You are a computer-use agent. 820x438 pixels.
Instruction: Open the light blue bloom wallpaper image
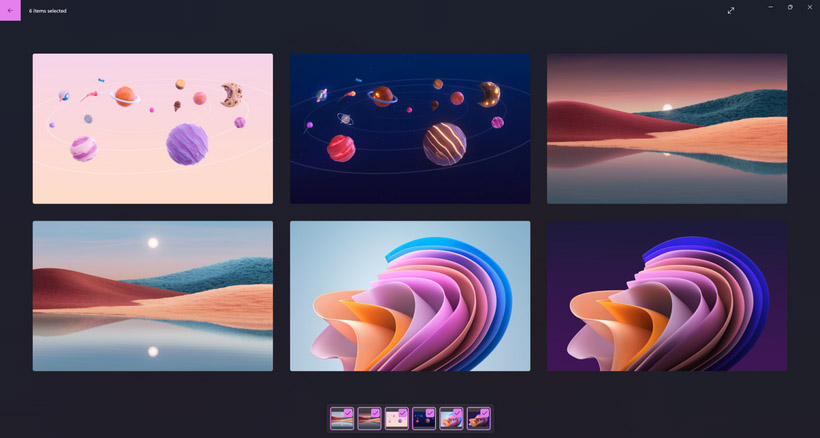(x=410, y=296)
